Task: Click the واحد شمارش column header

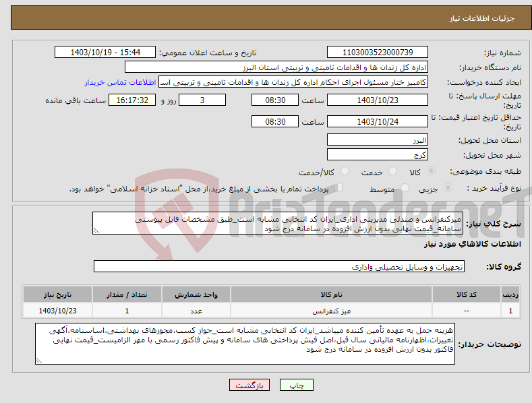Action: click(x=196, y=294)
